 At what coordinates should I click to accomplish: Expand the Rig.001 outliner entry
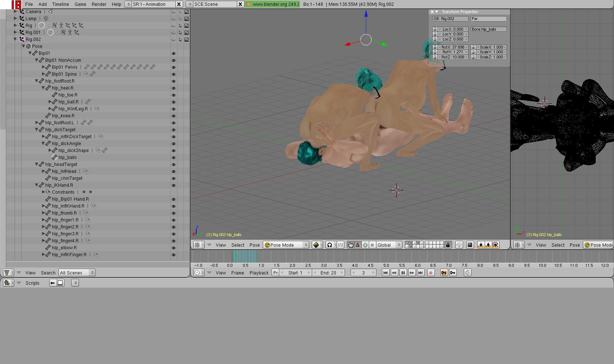coord(15,32)
